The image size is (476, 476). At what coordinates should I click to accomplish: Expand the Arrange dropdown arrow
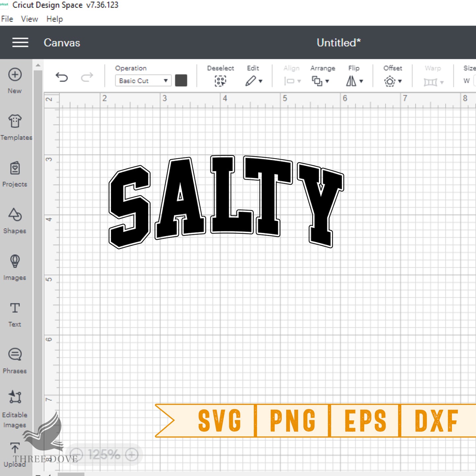coord(327,81)
